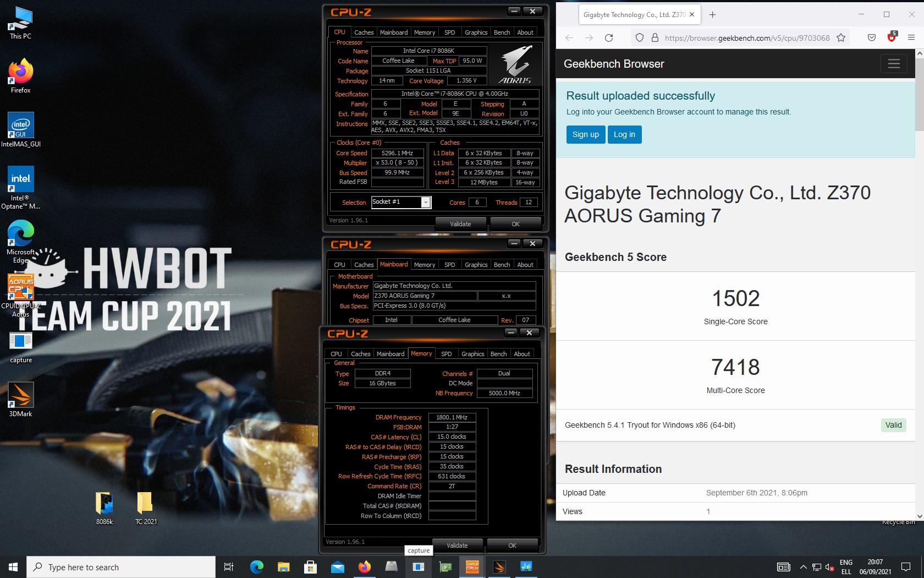Select CPU tab in Mainboard CPU-Z window
Viewport: 924px width, 578px height.
(x=339, y=265)
